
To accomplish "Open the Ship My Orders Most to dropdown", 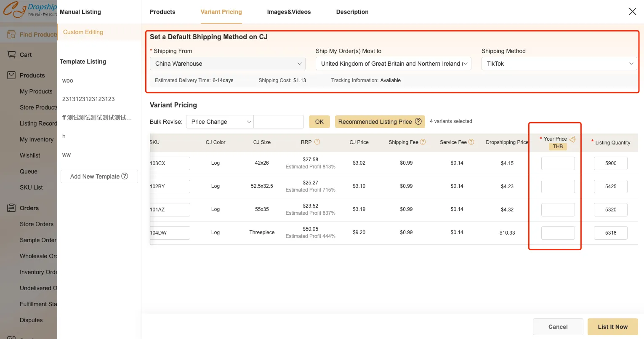I will click(x=393, y=64).
